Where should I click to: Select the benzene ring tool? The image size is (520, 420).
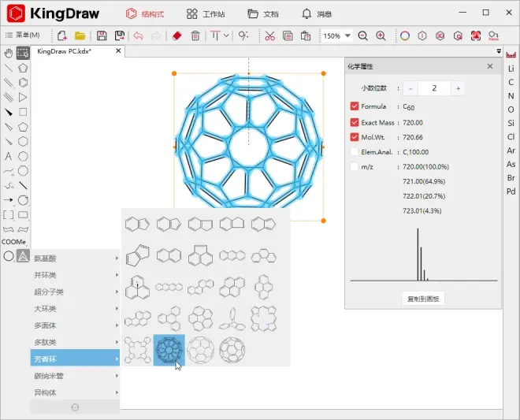23,83
